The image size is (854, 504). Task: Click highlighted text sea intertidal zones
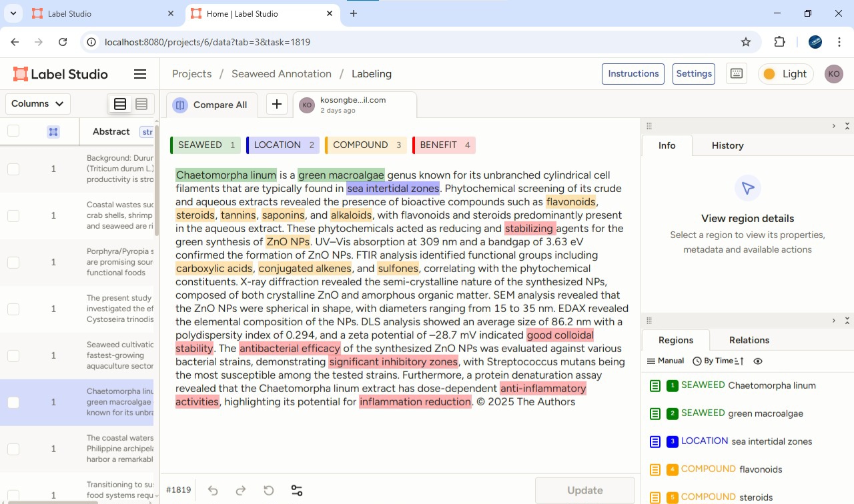click(393, 189)
